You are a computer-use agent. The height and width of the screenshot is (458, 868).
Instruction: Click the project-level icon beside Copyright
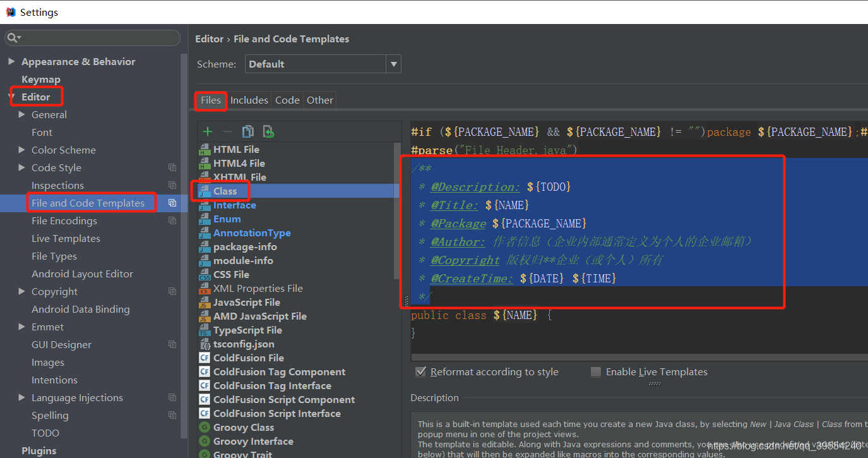tap(172, 291)
